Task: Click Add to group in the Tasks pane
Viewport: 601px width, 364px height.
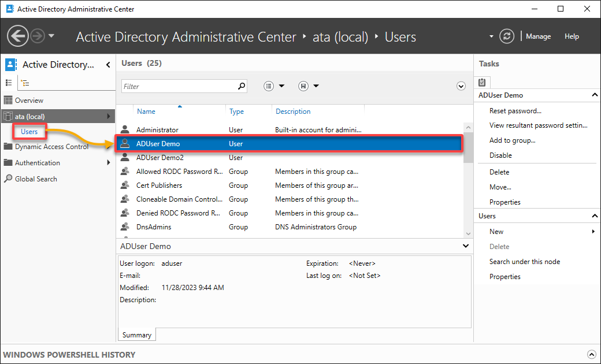Action: (514, 140)
